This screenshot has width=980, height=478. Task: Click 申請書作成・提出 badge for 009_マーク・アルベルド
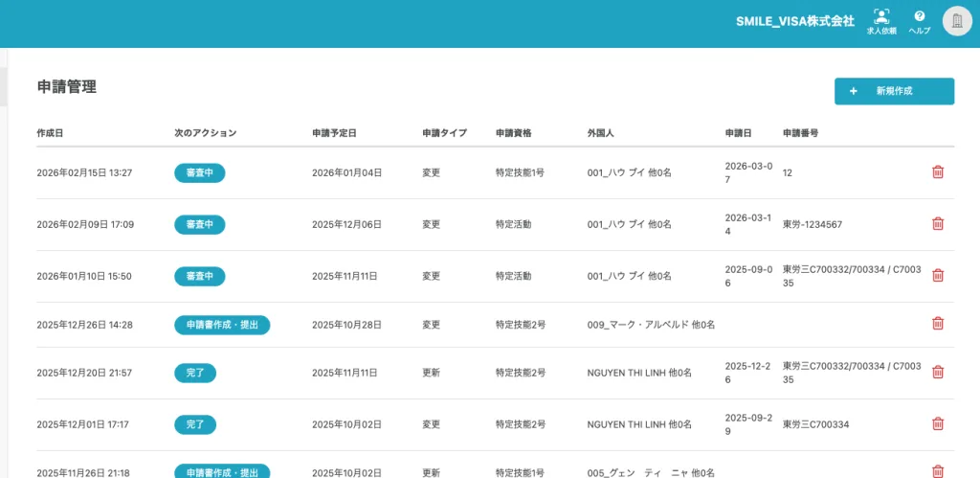(x=222, y=325)
